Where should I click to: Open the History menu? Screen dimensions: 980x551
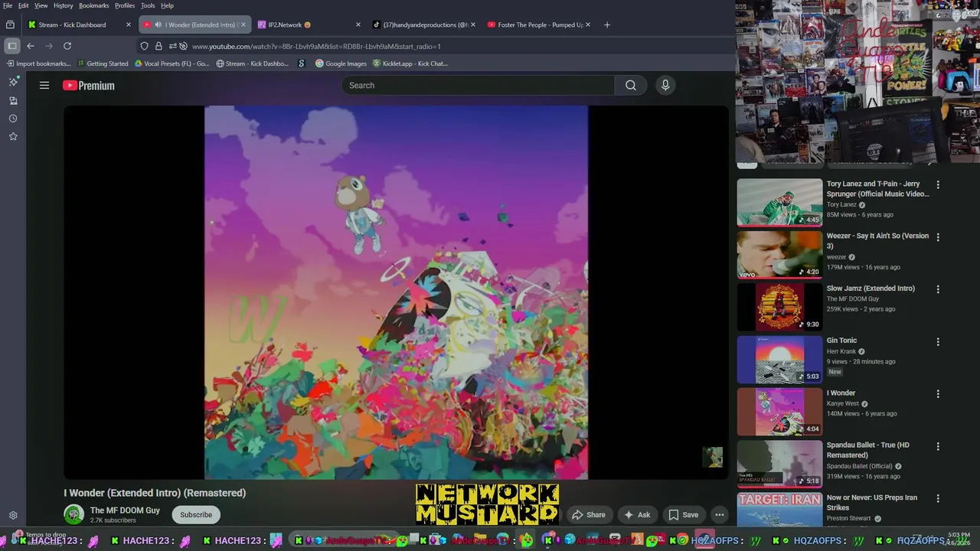[64, 5]
